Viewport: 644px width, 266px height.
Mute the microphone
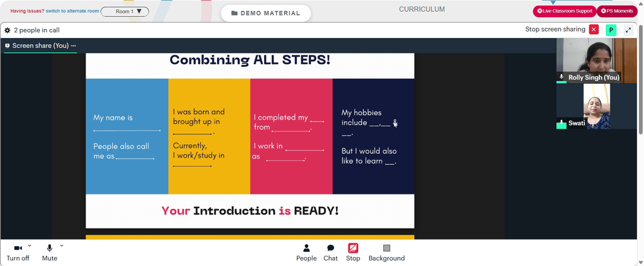tap(50, 252)
